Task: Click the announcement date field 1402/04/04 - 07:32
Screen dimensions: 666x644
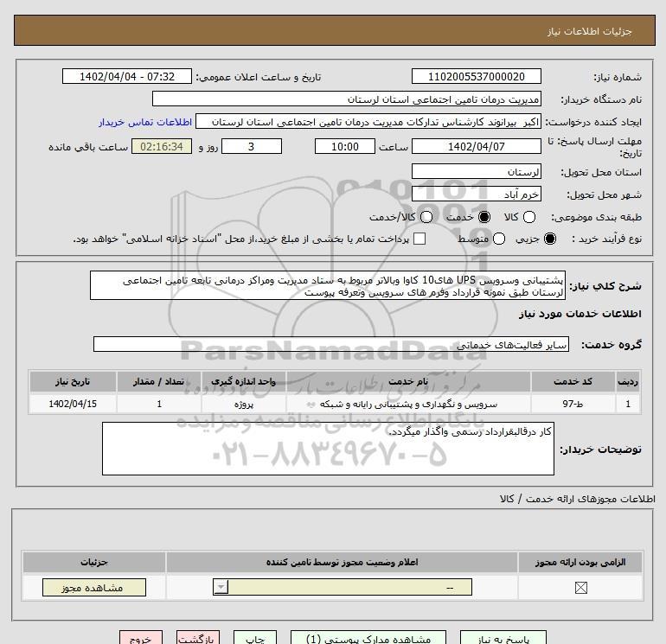Action: coord(126,76)
